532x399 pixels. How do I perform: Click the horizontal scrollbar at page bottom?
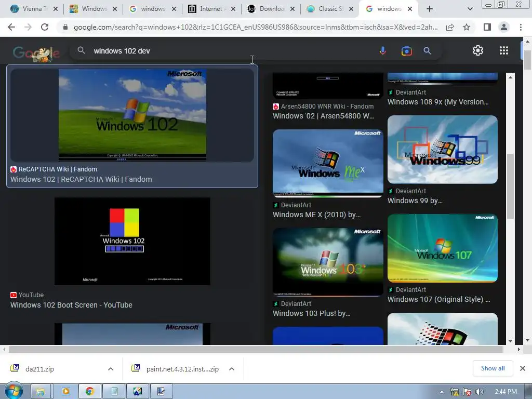coord(256,349)
